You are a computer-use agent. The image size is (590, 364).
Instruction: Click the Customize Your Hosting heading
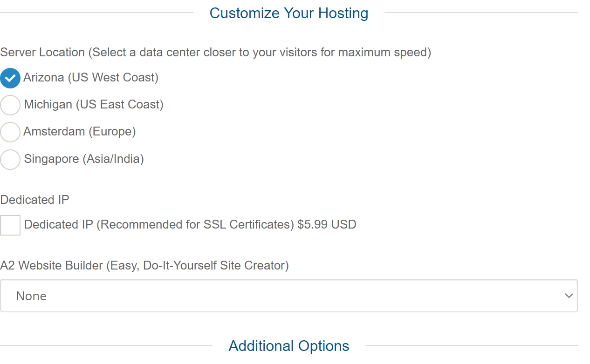289,13
